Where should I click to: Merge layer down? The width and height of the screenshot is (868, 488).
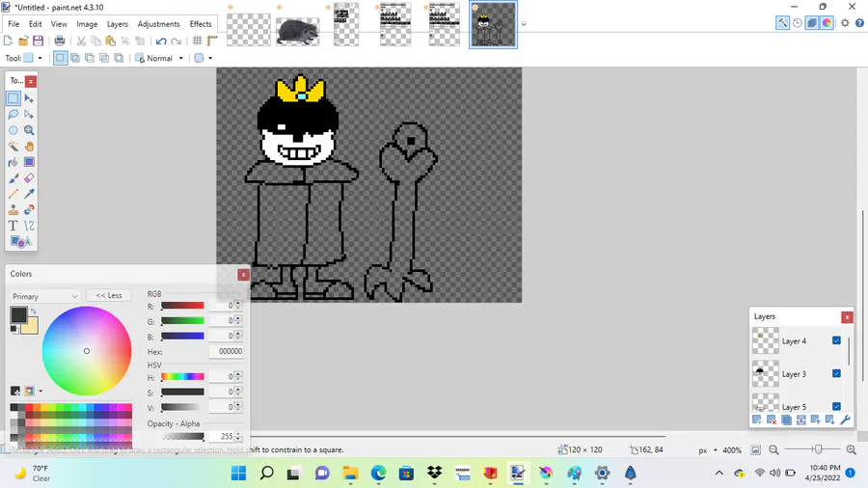click(x=801, y=420)
